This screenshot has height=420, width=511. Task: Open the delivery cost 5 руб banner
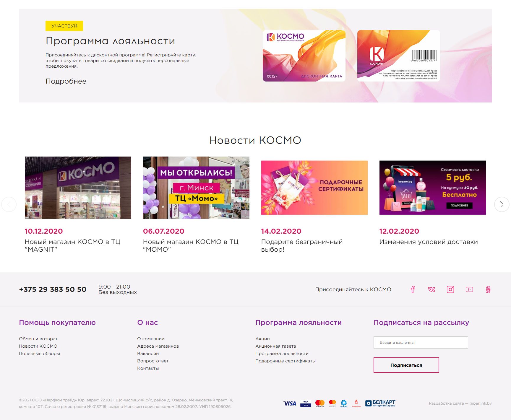[x=433, y=188]
